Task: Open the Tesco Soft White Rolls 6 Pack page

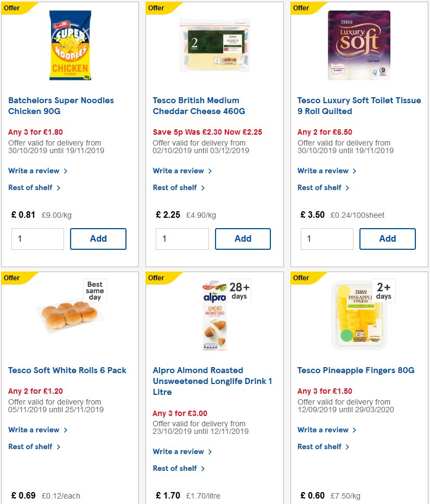Action: point(67,370)
